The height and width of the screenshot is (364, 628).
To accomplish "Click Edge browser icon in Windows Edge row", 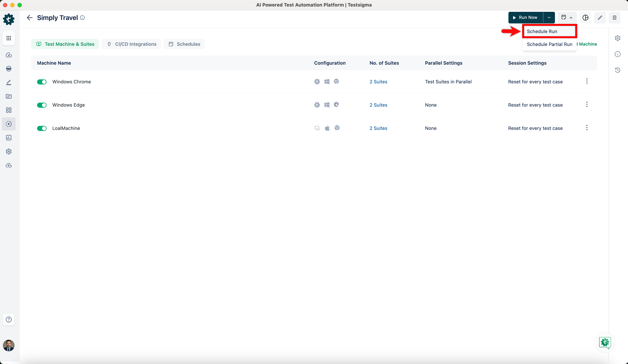I will 336,105.
